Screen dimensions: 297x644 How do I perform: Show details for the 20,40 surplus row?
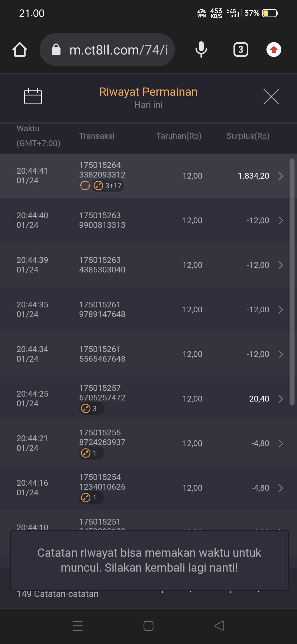tap(280, 399)
